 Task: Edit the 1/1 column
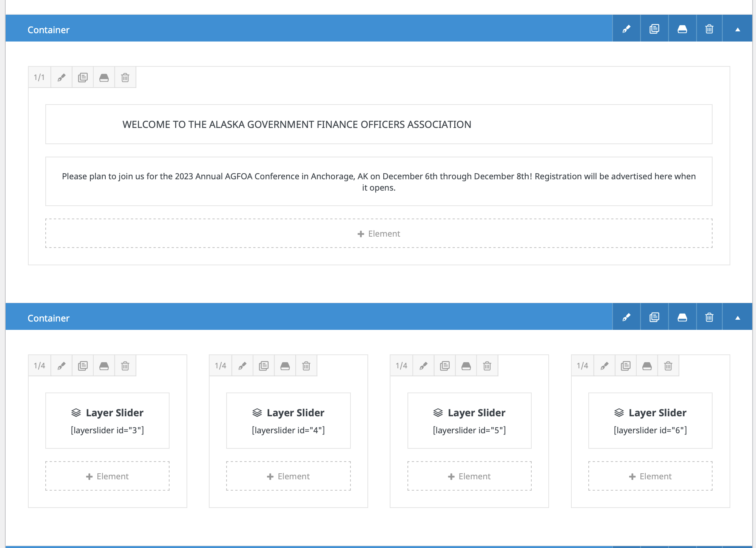[x=62, y=77]
